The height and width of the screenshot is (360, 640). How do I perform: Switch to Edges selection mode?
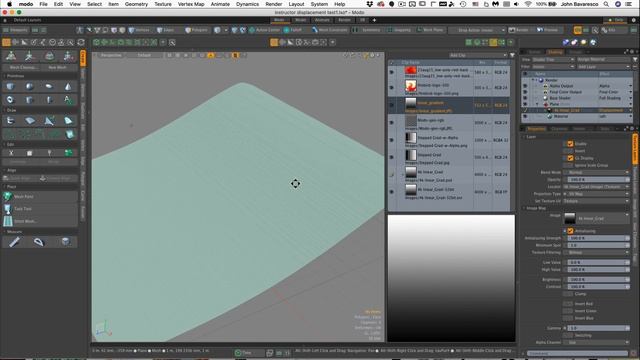pos(166,30)
